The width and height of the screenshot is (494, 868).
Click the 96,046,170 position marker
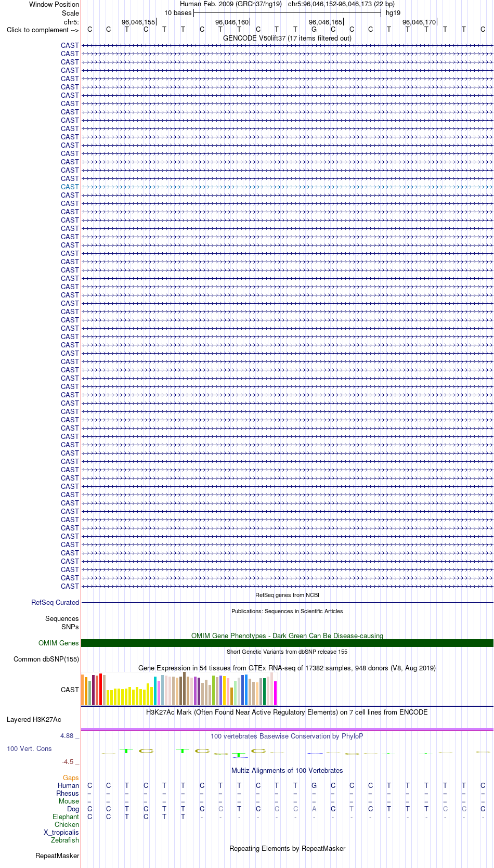pos(419,22)
